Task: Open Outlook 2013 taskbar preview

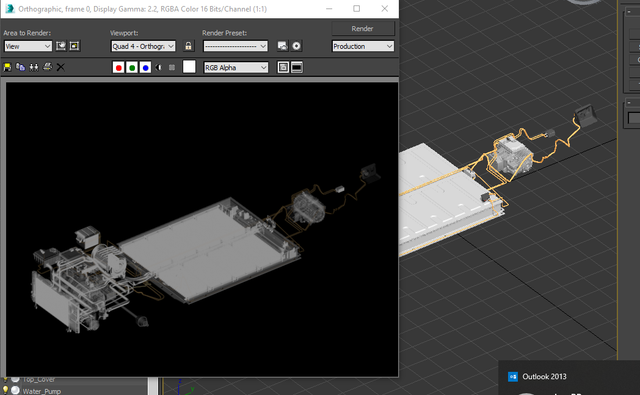Action: click(x=569, y=377)
